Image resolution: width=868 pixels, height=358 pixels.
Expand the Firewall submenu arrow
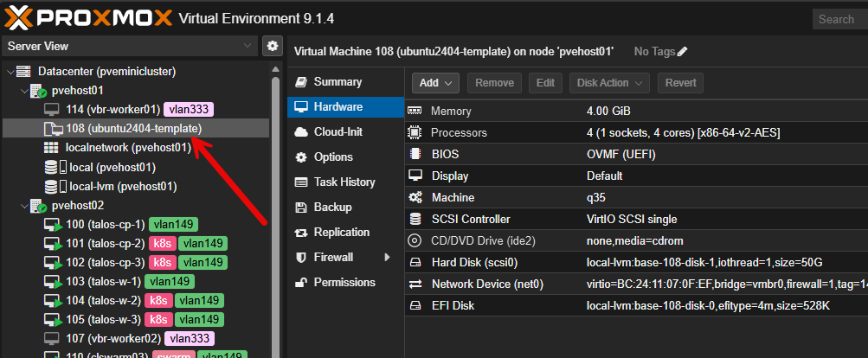[x=387, y=258]
